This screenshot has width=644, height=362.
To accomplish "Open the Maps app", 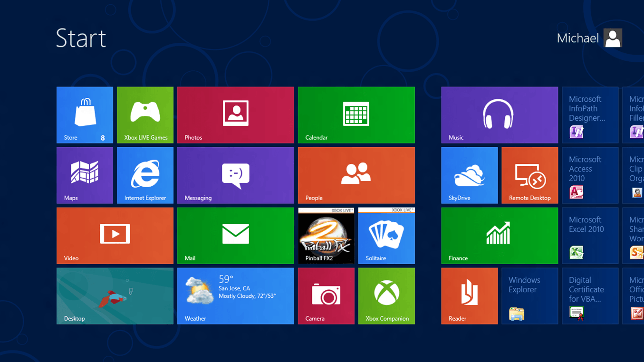I will (85, 175).
